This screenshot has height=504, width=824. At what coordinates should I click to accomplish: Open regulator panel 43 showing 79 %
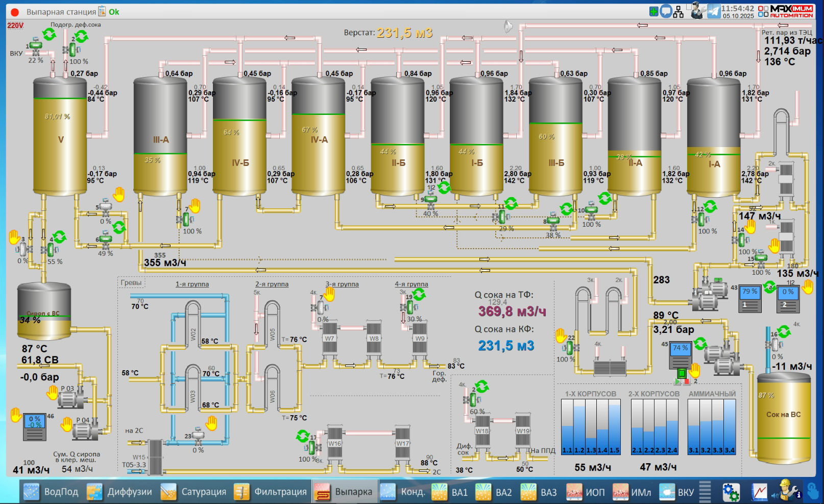750,298
